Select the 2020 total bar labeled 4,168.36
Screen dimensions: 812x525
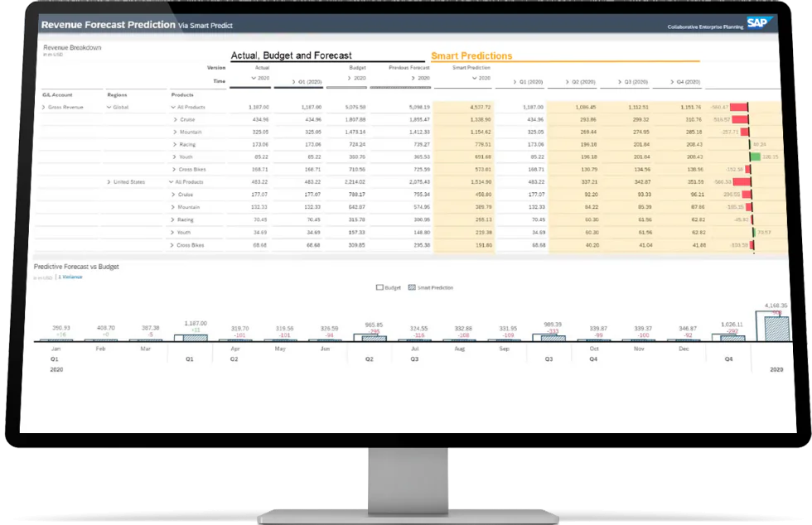pyautogui.click(x=773, y=326)
